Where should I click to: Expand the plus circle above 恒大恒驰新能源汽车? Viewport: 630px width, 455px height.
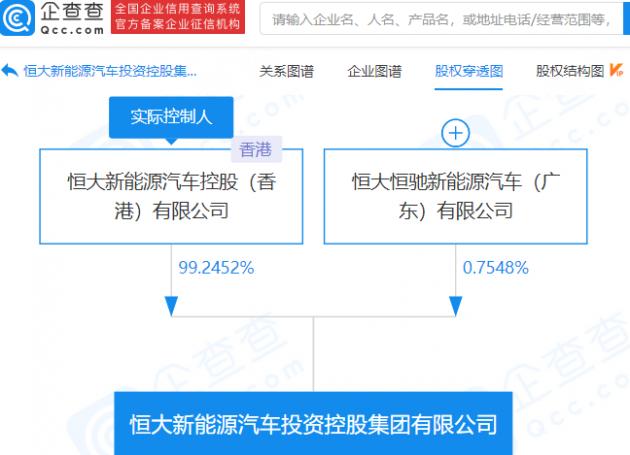(x=455, y=133)
